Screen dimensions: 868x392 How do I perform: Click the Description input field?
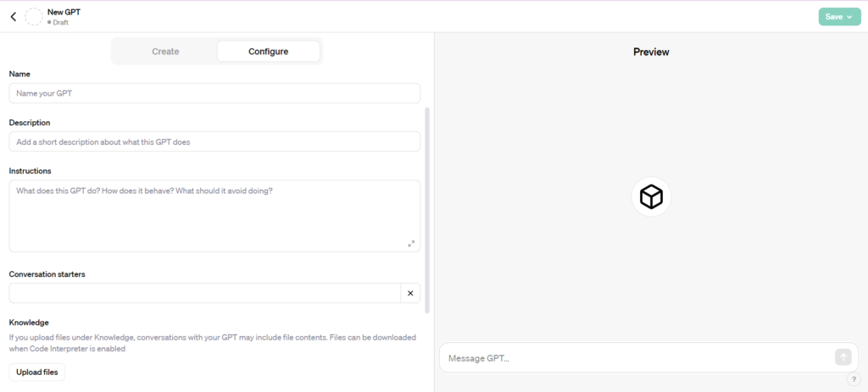click(x=214, y=141)
